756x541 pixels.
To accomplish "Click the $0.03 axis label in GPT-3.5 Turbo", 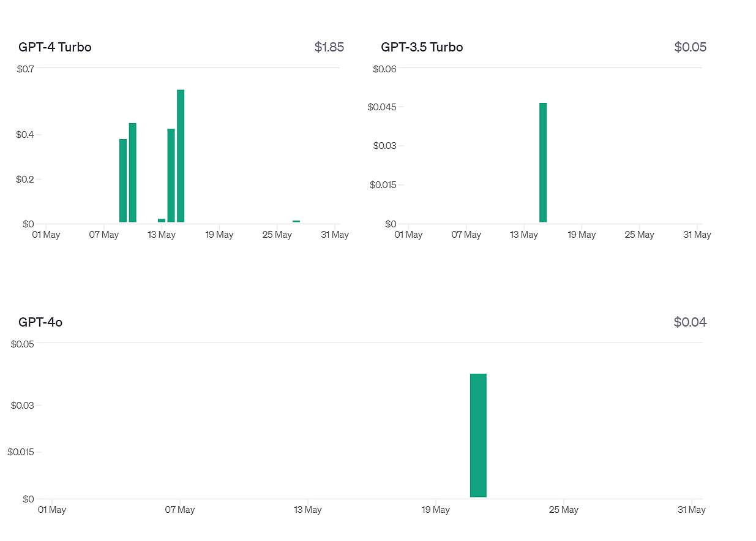I will [x=384, y=146].
